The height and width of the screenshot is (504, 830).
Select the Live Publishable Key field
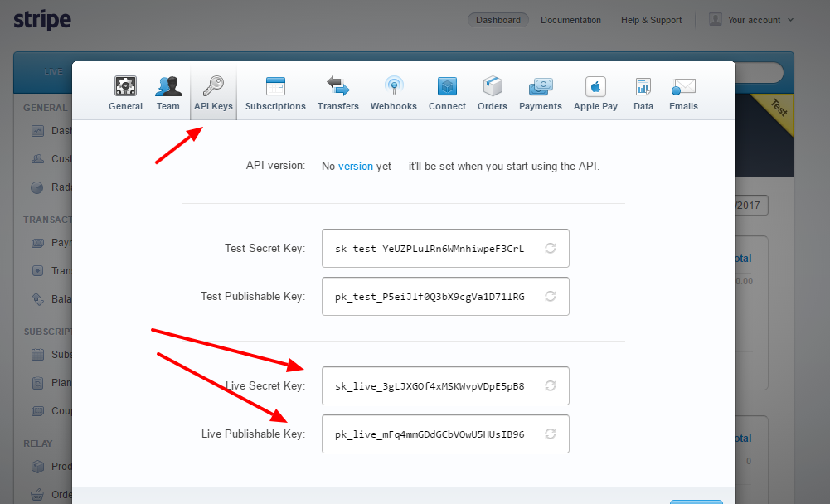[x=445, y=434]
